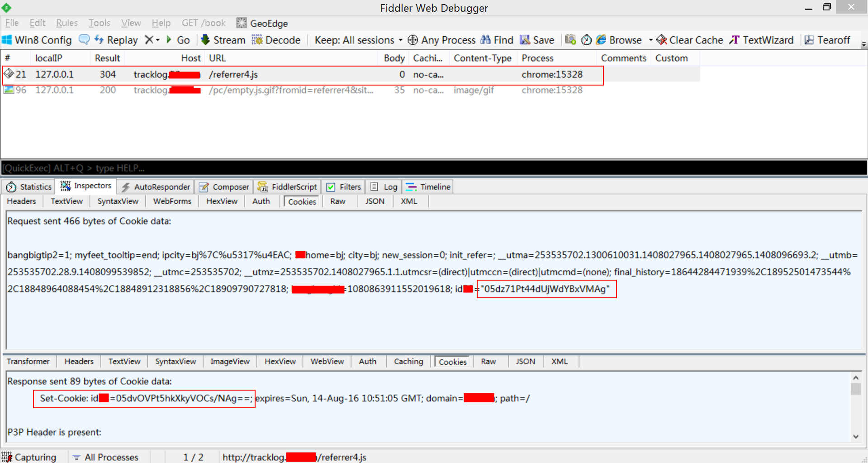The image size is (868, 463).
Task: Switch to the Composer tab
Action: click(x=224, y=187)
